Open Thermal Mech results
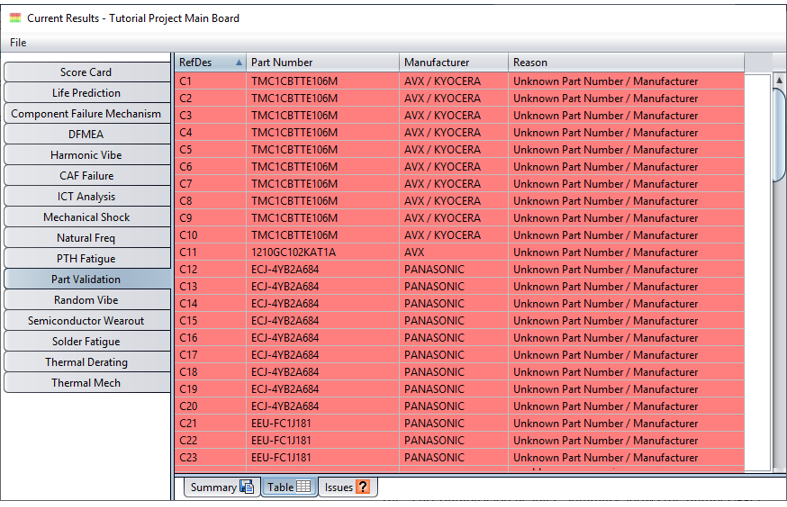Image resolution: width=787 pixels, height=507 pixels. pos(86,383)
